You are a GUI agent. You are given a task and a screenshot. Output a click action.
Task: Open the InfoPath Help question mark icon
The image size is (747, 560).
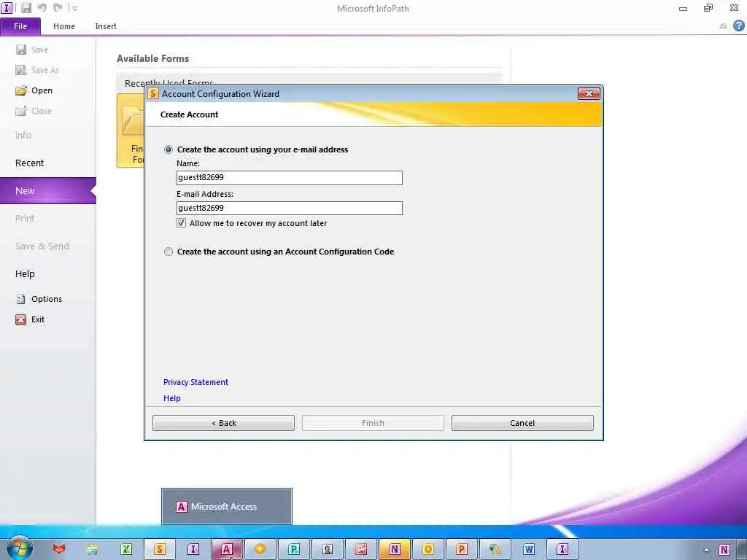coord(738,26)
